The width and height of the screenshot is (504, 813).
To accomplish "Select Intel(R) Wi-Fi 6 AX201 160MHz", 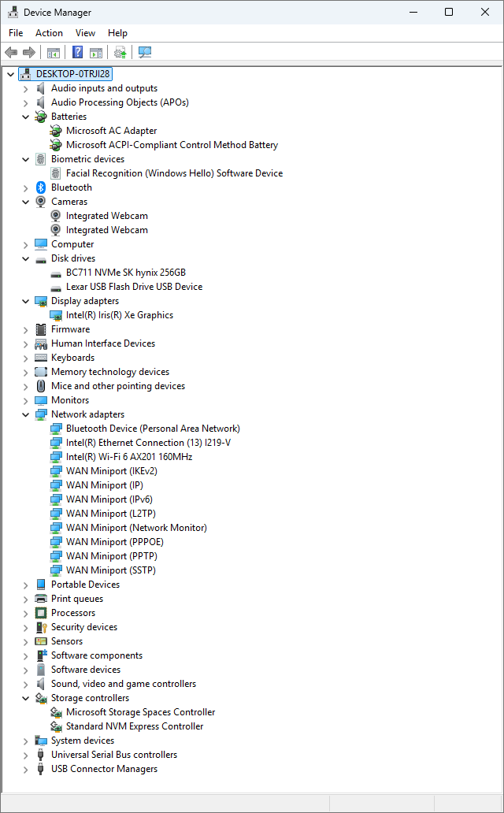I will click(x=129, y=457).
